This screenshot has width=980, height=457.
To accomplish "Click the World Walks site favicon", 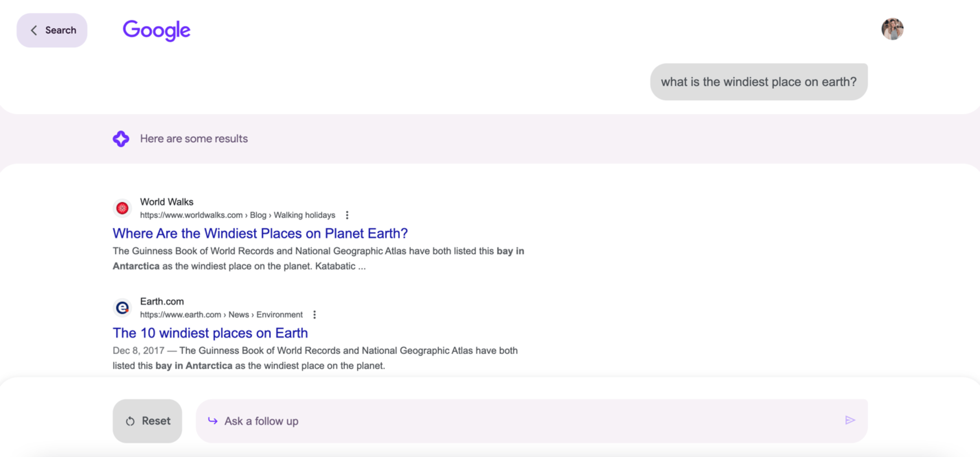I will click(122, 208).
